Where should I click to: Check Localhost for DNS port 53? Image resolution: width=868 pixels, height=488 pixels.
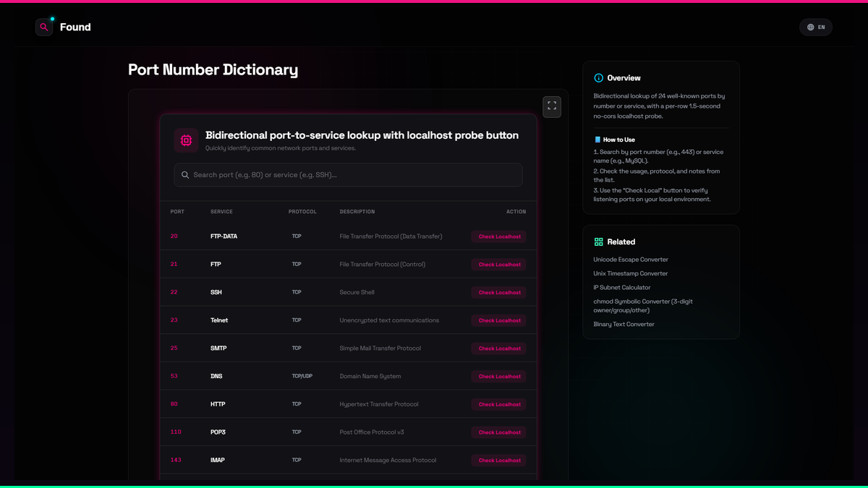(x=499, y=377)
